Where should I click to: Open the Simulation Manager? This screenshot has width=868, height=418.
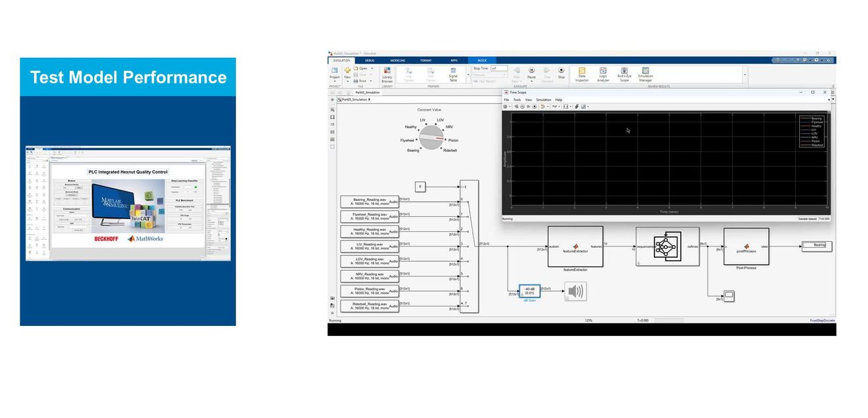(646, 74)
